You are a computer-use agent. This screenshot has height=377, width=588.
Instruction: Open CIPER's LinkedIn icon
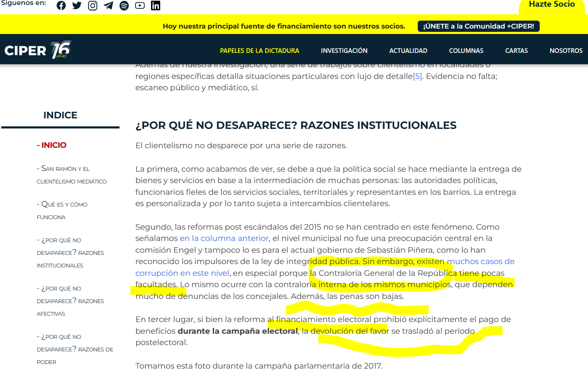[x=156, y=5]
